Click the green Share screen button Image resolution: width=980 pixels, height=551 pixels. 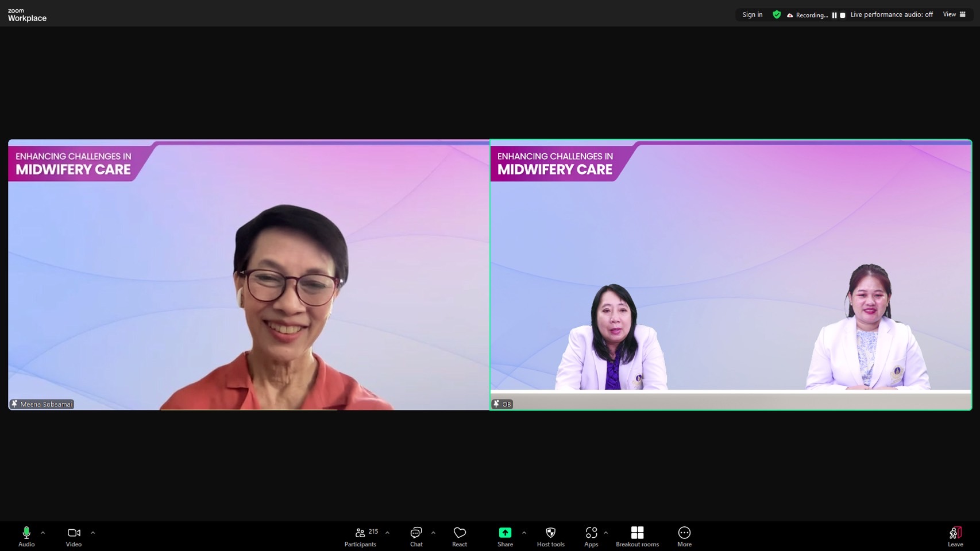[x=505, y=536]
